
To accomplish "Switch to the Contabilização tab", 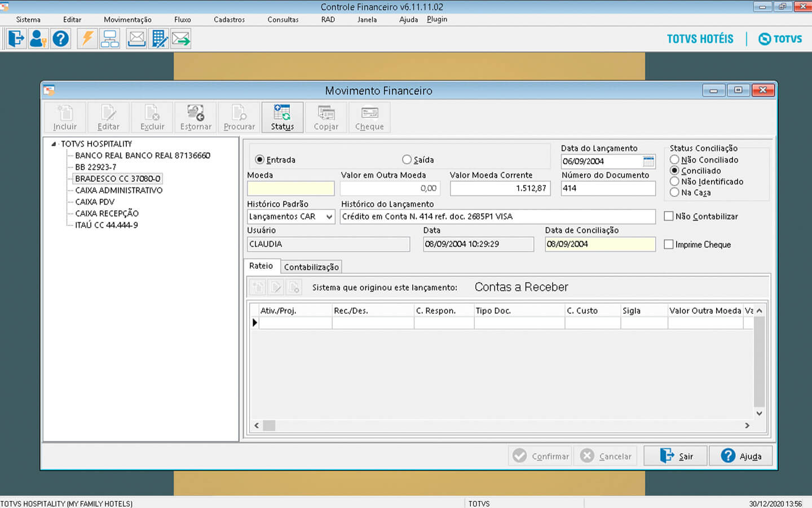I will 311,267.
